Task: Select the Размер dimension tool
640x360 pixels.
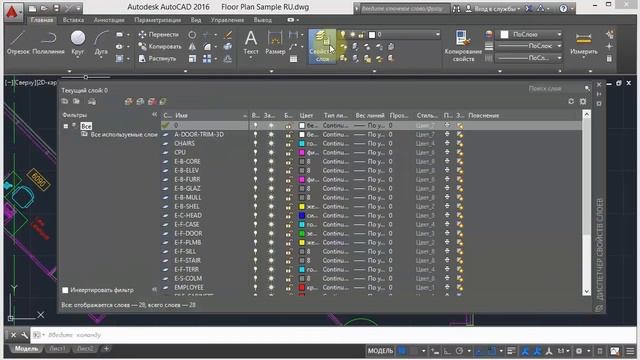Action: pyautogui.click(x=275, y=42)
